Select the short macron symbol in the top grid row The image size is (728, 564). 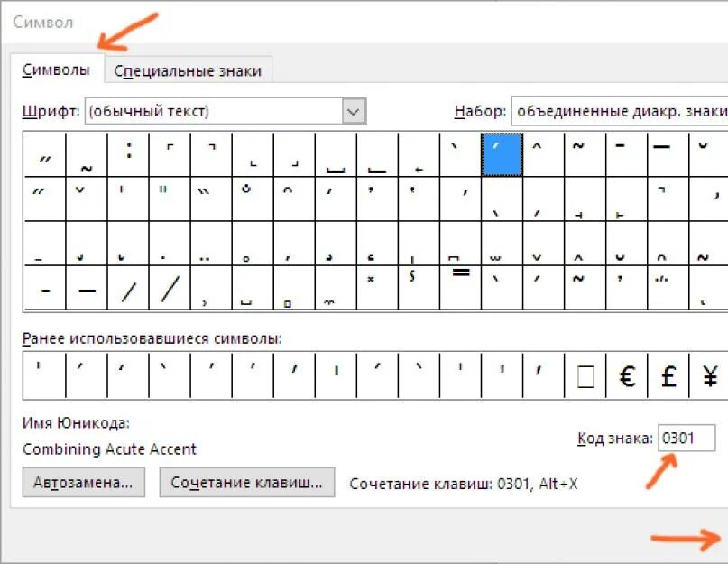[626, 154]
